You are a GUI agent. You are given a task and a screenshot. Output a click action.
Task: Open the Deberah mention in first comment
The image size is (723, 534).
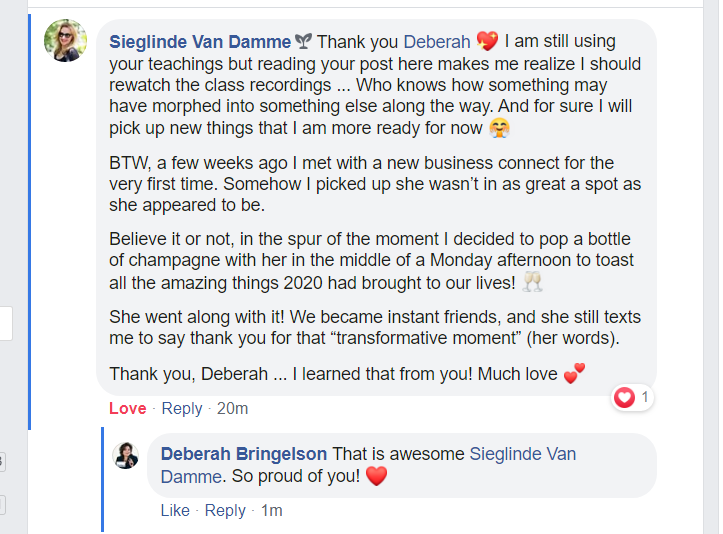[x=436, y=42]
